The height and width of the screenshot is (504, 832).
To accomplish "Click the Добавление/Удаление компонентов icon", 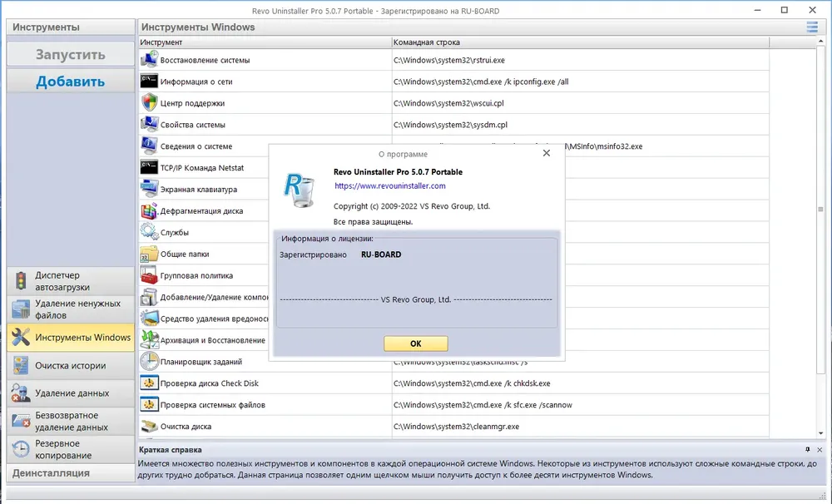I will pos(149,297).
